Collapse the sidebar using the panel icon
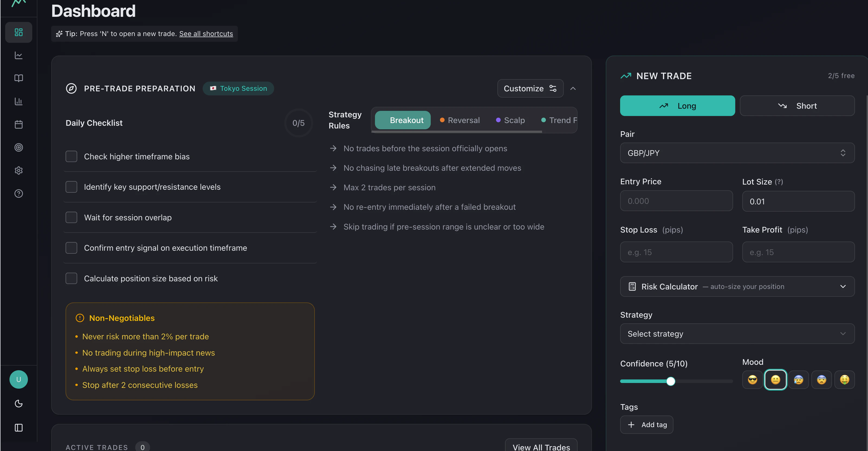The image size is (868, 451). click(x=18, y=427)
